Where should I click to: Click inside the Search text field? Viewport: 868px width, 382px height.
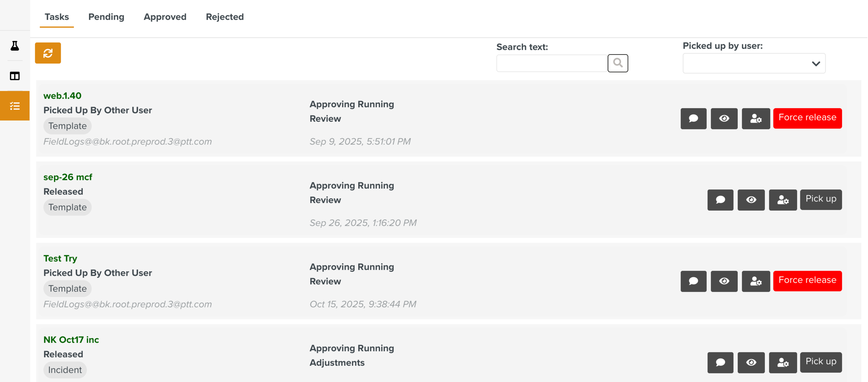tap(551, 63)
